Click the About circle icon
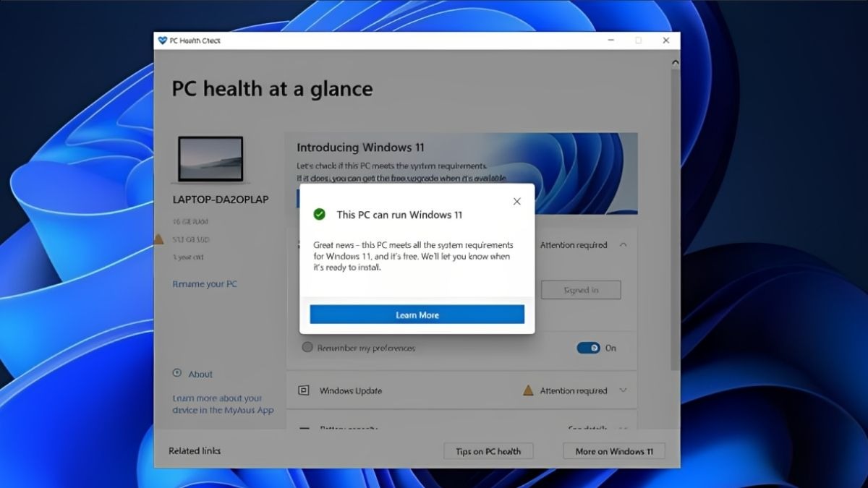868x488 pixels. [176, 373]
